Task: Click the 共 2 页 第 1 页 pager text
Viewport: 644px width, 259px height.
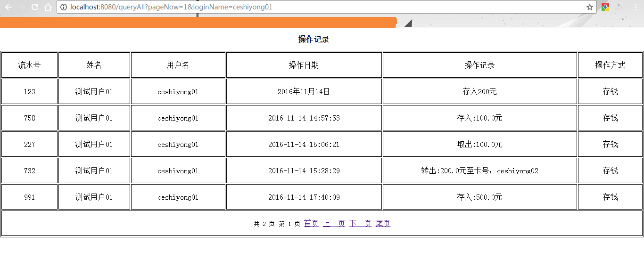Action: [x=277, y=224]
